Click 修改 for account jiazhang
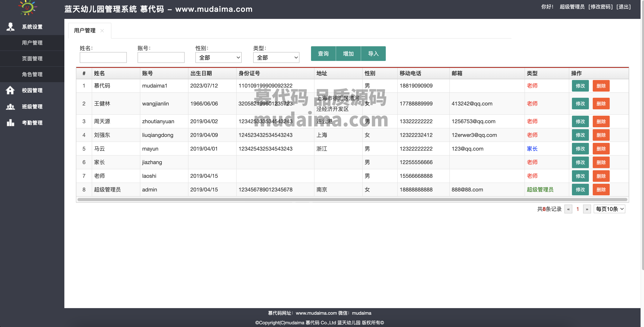The width and height of the screenshot is (644, 327). 580,162
